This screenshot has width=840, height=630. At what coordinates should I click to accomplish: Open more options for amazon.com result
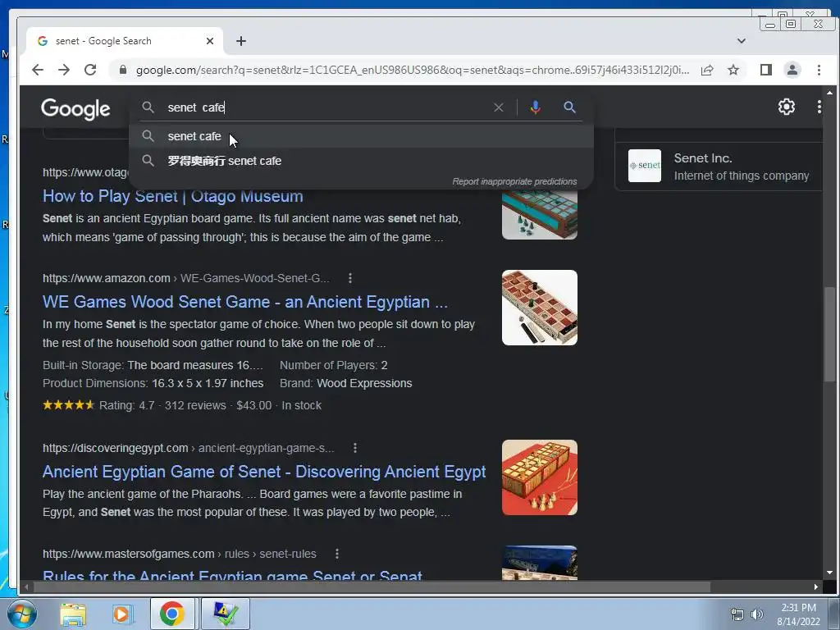tap(349, 278)
